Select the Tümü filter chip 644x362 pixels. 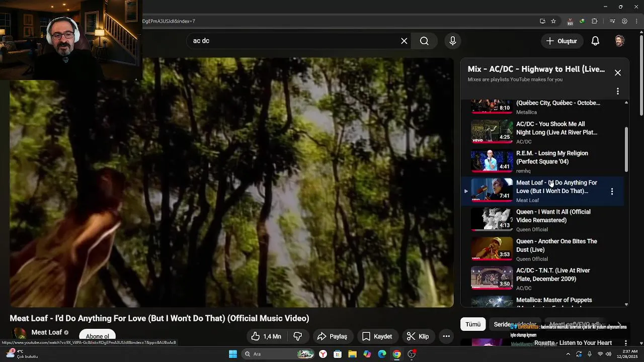coord(473,324)
